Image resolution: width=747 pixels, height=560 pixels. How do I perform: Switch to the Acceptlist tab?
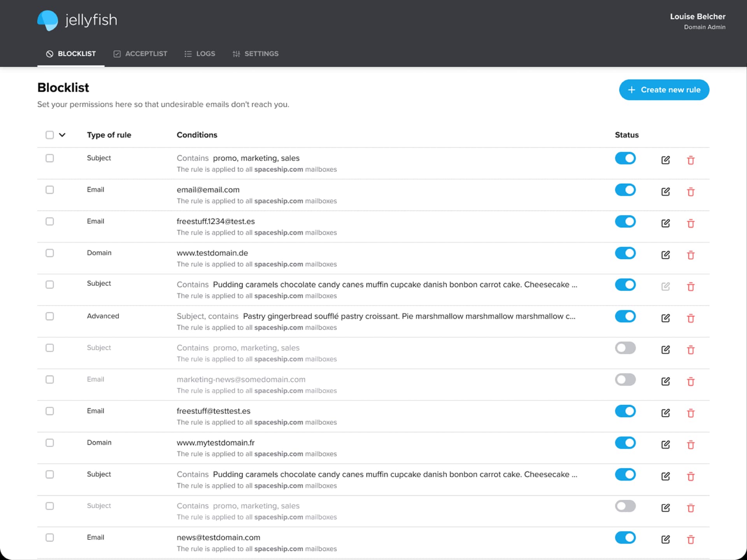140,54
